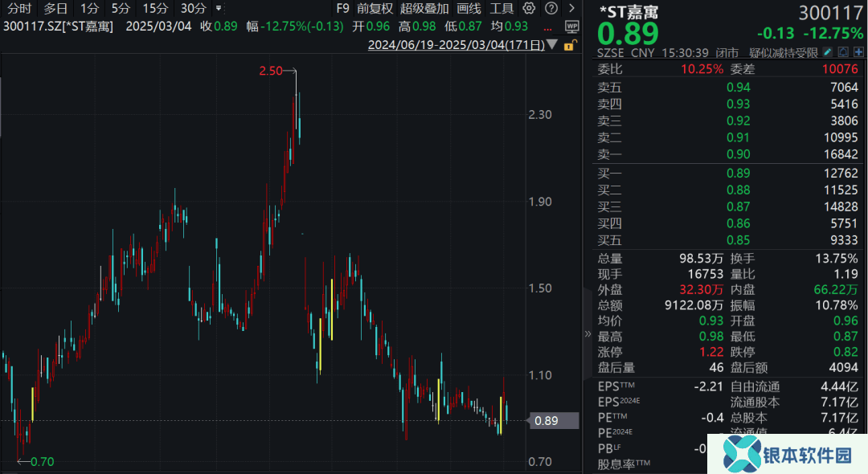
Task: Click the 卖二 row price 0.91
Action: click(x=739, y=137)
